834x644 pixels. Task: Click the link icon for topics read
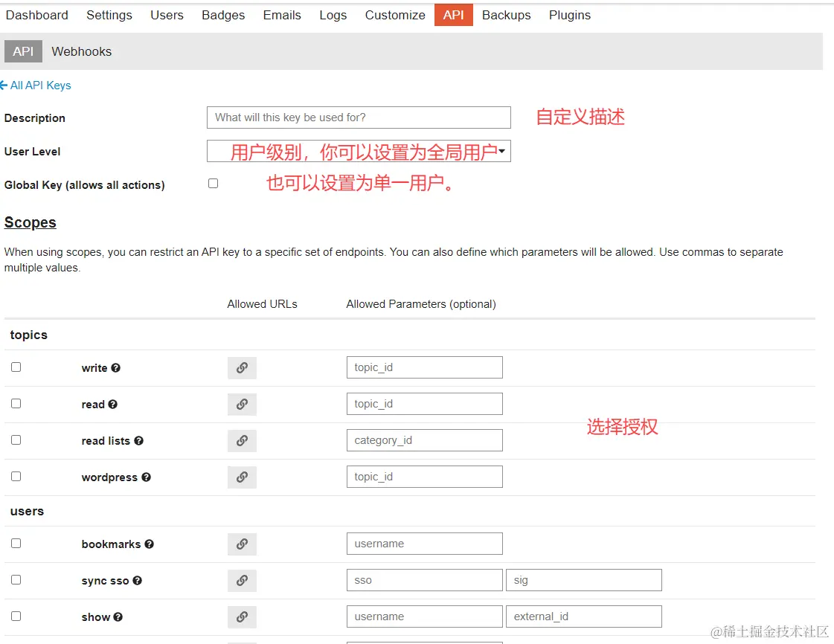coord(242,404)
